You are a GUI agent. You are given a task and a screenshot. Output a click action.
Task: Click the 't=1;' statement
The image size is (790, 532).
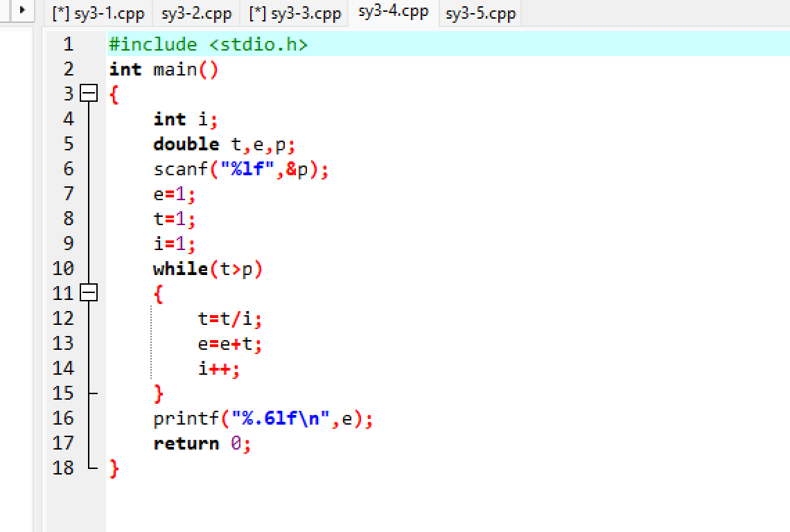pos(175,219)
